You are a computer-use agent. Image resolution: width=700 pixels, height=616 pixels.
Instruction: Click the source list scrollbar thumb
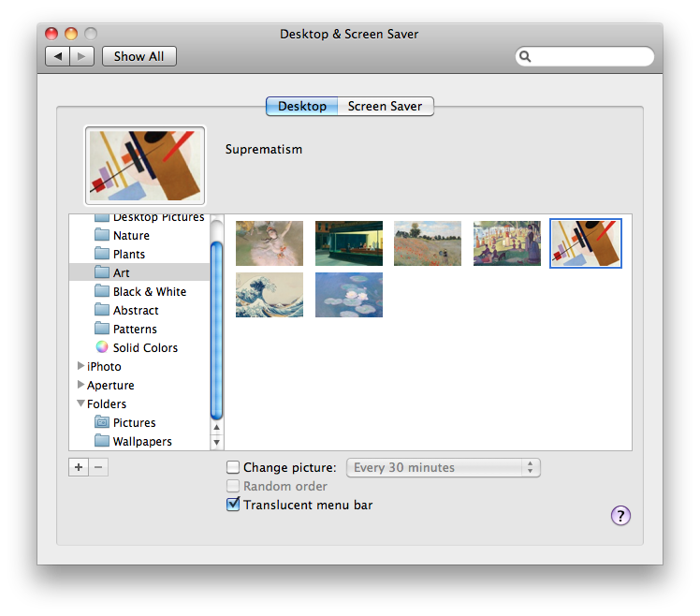(x=216, y=330)
